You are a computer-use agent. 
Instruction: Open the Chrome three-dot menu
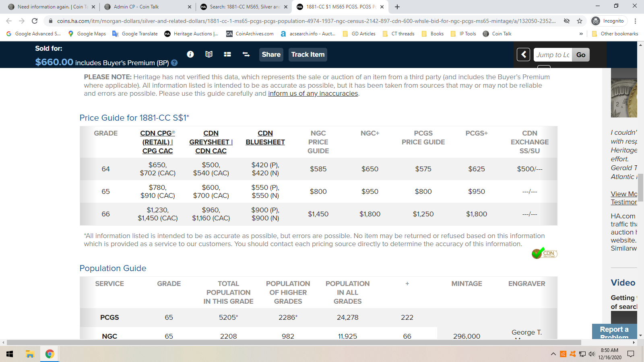click(x=635, y=21)
